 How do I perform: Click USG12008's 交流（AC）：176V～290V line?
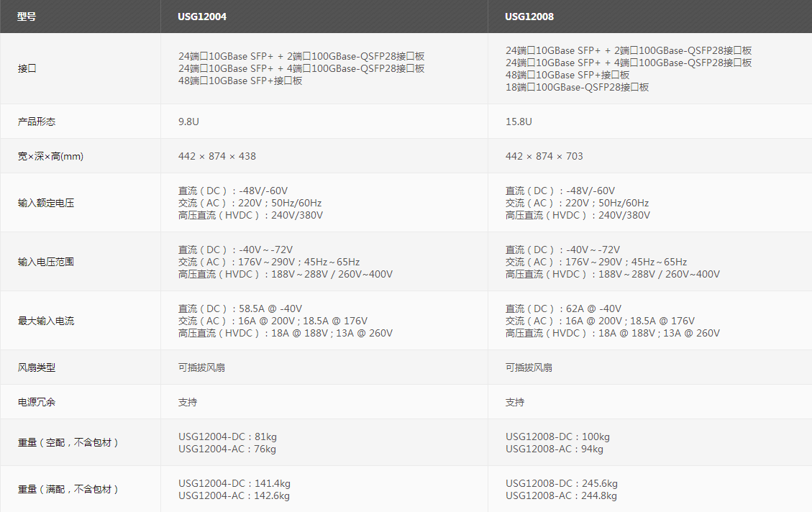coord(596,262)
